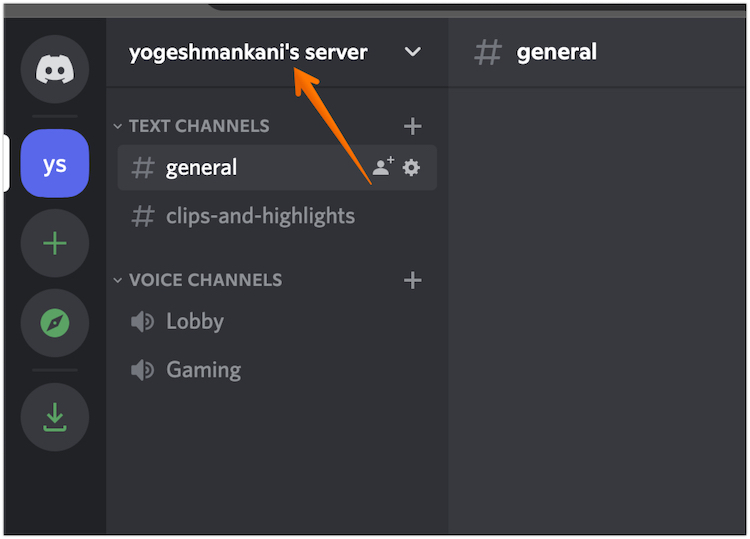The width and height of the screenshot is (750, 539).
Task: Open download apps icon in sidebar
Action: click(55, 417)
